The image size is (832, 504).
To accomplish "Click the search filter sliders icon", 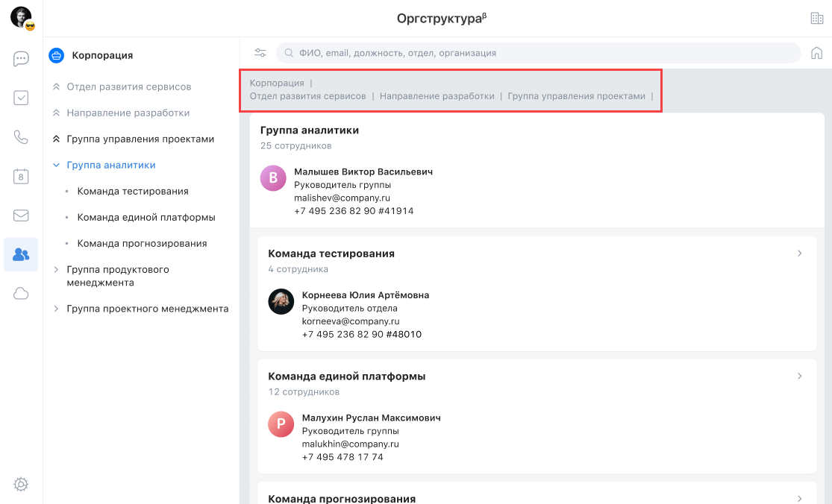I will coord(260,53).
